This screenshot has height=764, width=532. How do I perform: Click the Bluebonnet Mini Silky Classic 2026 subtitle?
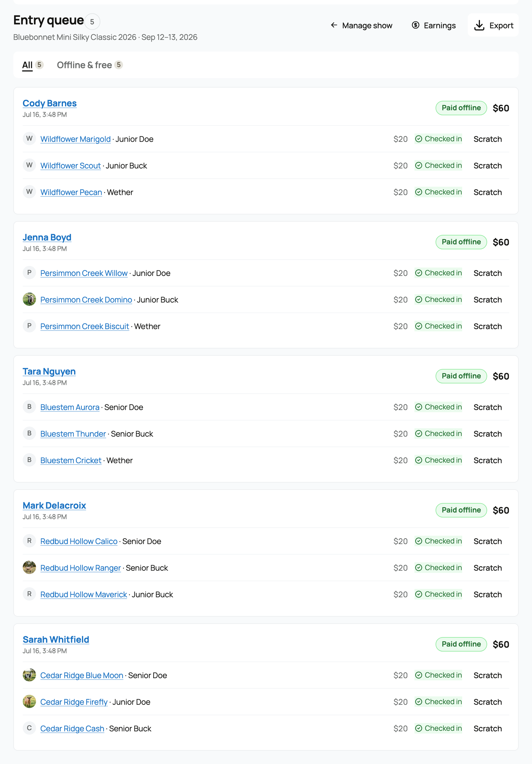[105, 37]
